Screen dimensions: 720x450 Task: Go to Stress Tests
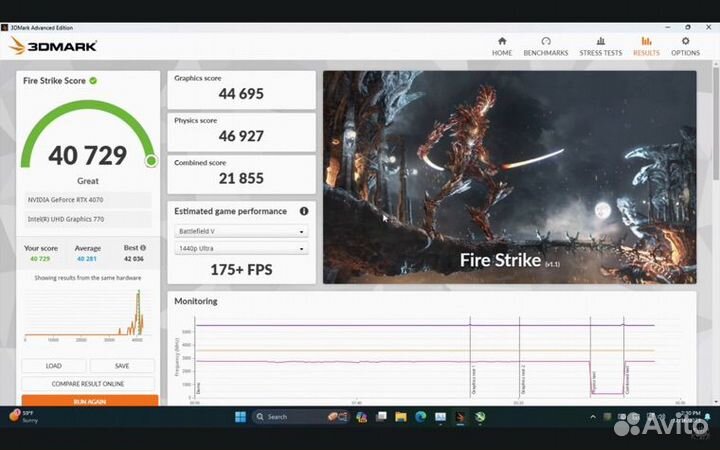pos(601,47)
